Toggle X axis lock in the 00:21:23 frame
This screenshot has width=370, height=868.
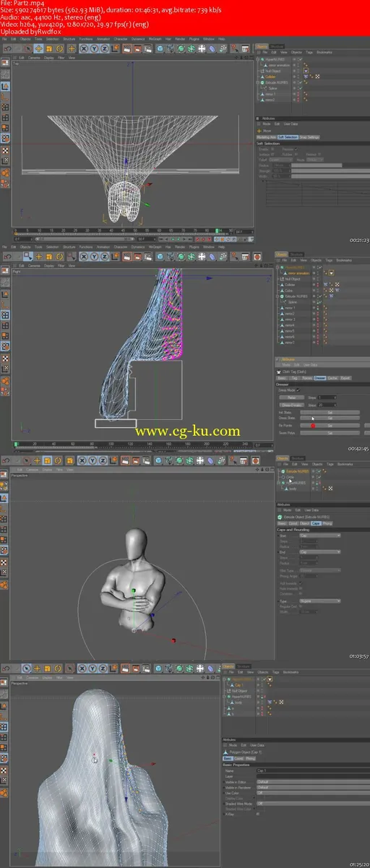[x=84, y=48]
